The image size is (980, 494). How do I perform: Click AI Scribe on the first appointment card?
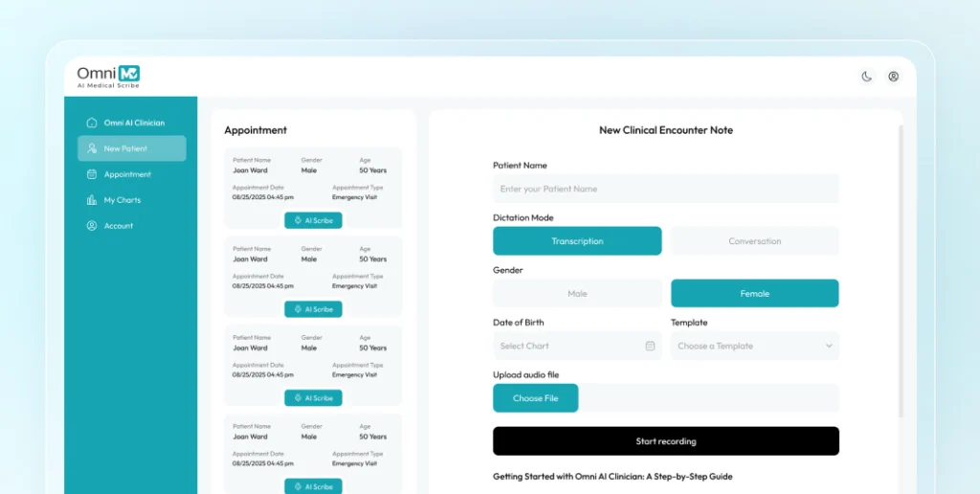point(313,220)
